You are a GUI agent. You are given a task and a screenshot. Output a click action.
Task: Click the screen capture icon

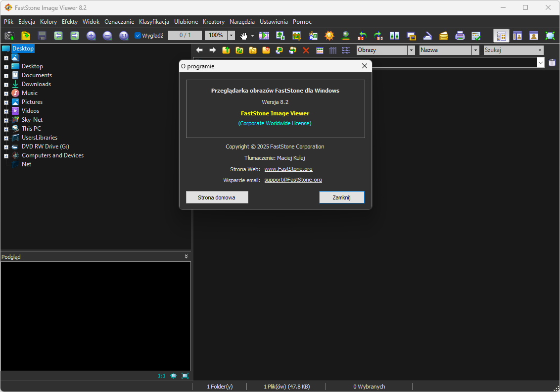point(411,35)
